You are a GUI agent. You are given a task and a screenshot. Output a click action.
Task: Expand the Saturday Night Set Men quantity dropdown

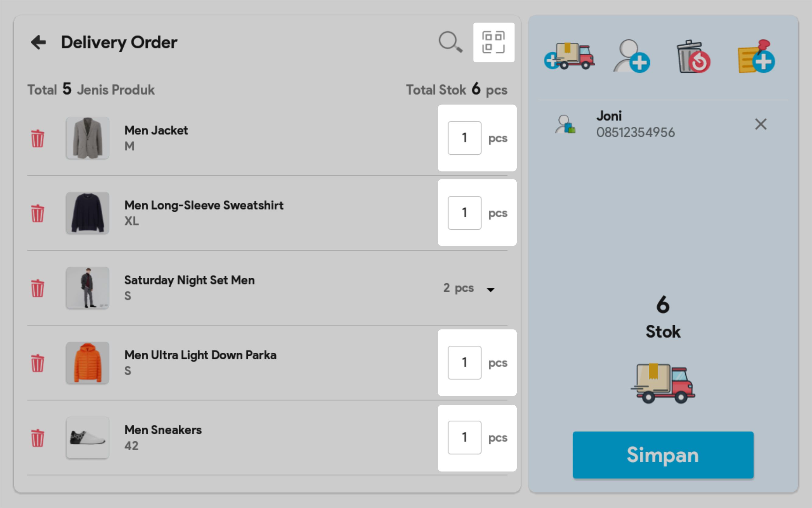490,289
